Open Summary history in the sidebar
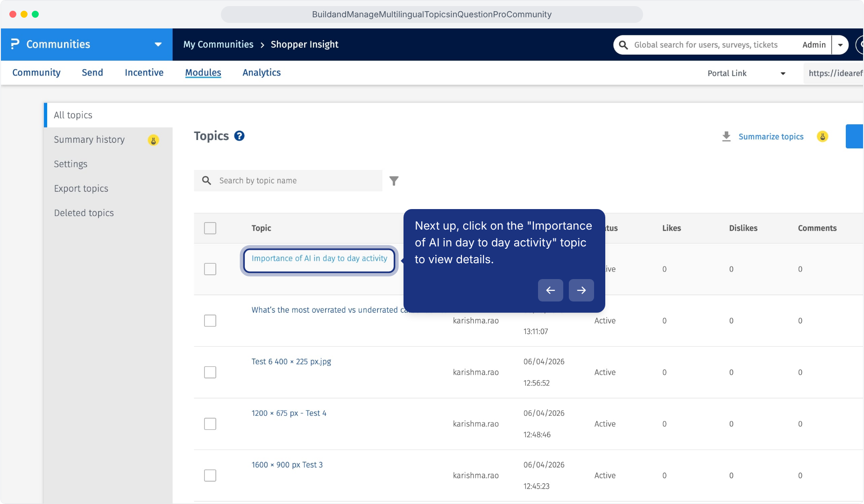Screen dimensions: 864x504 (89, 140)
